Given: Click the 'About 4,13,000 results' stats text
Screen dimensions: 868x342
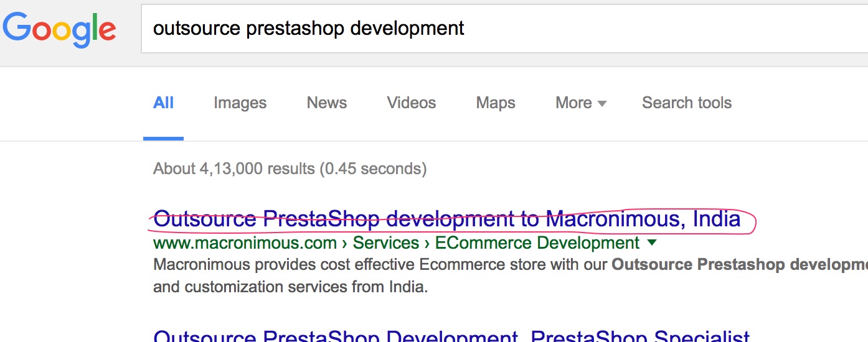Looking at the screenshot, I should (290, 169).
